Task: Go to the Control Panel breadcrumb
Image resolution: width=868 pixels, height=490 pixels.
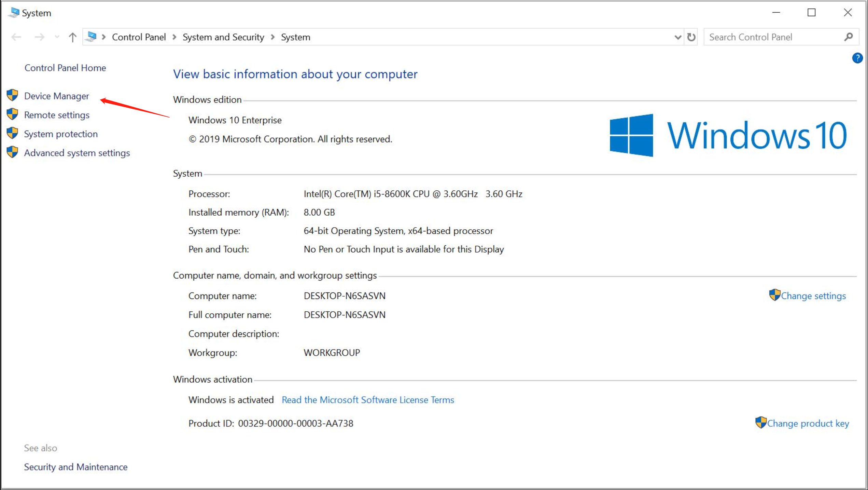Action: 139,37
